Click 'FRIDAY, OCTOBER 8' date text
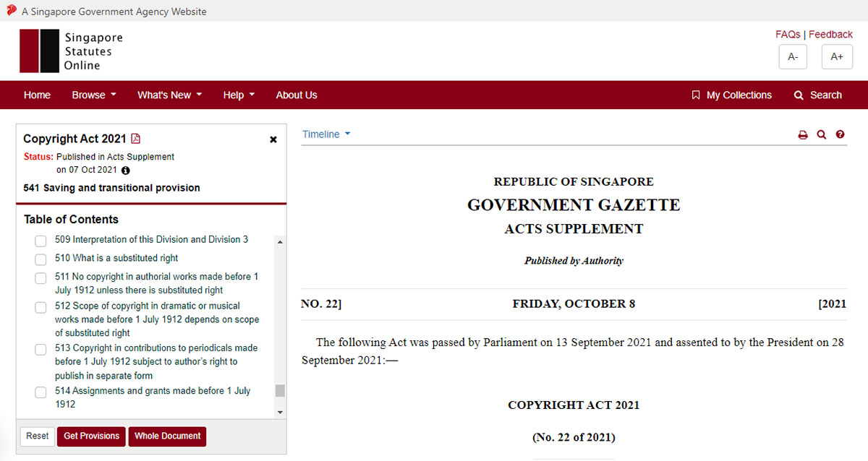The height and width of the screenshot is (461, 868). [x=574, y=304]
